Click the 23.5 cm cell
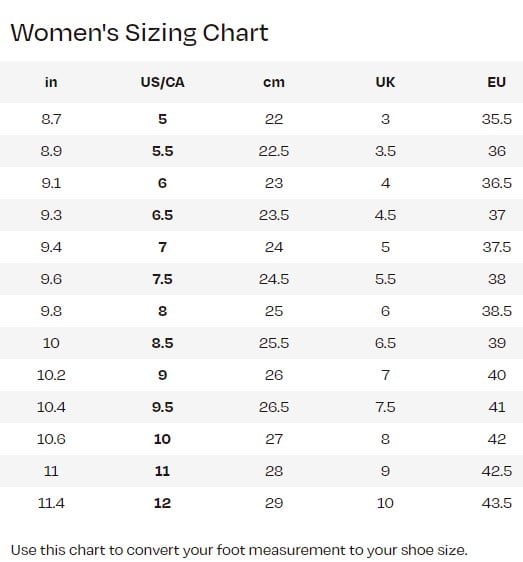The width and height of the screenshot is (523, 562). [274, 215]
